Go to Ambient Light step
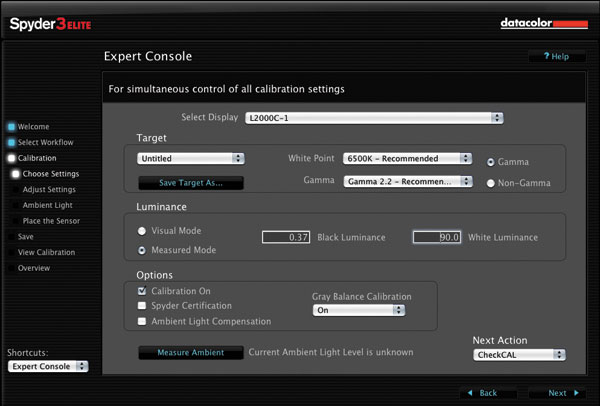 coord(43,205)
